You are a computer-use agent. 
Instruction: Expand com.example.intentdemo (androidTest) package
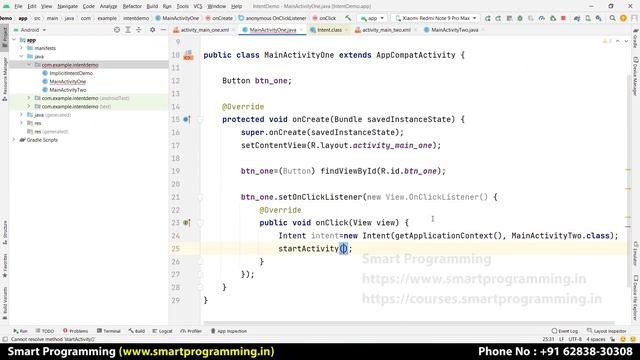(29, 98)
